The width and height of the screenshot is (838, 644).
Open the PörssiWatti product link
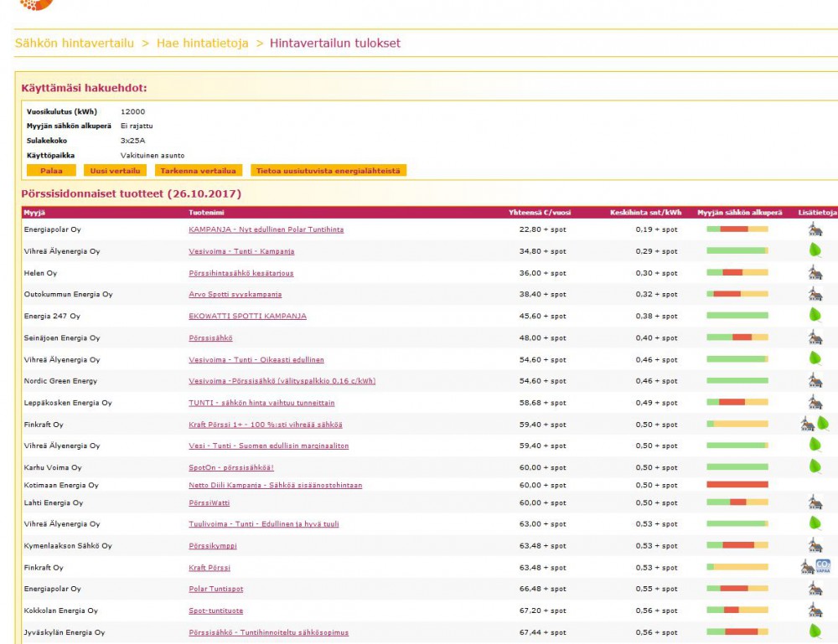(x=209, y=502)
